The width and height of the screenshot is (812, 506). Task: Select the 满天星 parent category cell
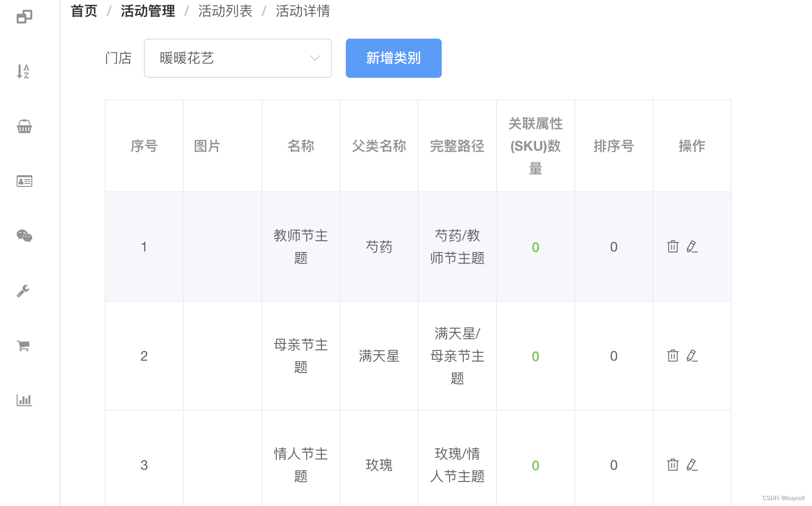coord(379,356)
